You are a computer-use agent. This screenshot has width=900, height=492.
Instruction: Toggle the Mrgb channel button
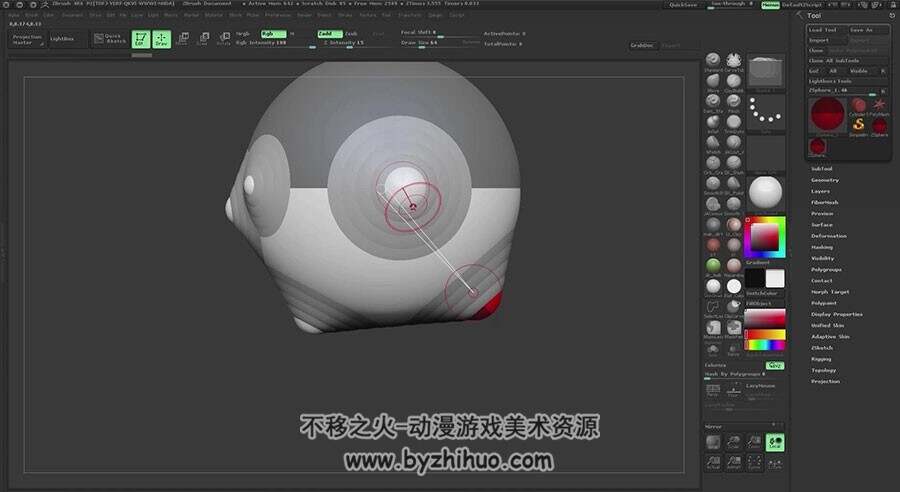pos(243,34)
